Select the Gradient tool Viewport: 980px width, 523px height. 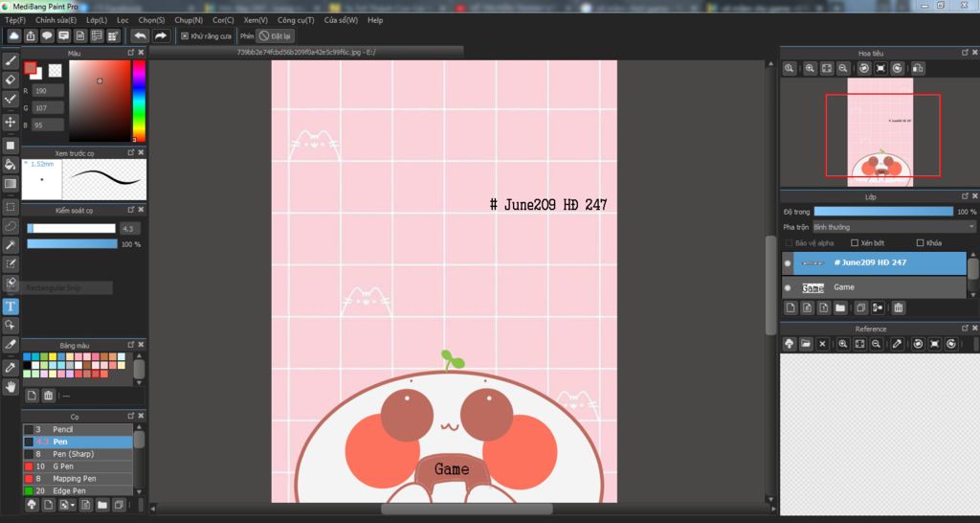click(11, 183)
